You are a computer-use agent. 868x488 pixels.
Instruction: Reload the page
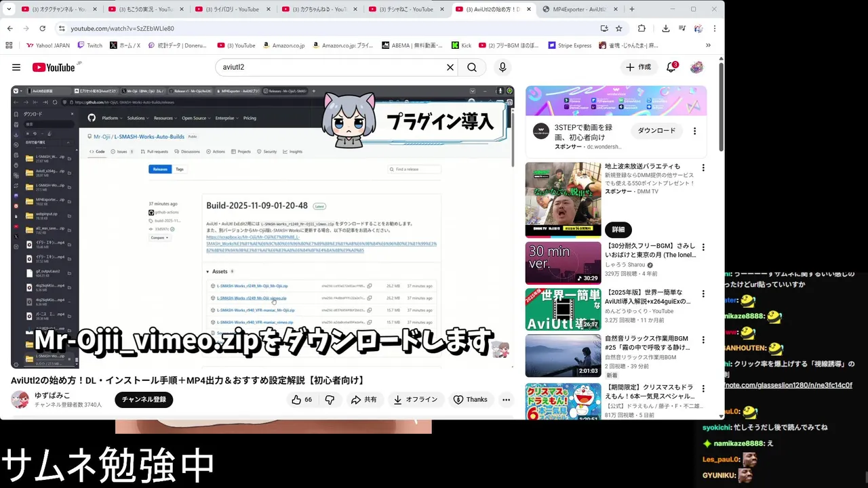click(x=42, y=28)
